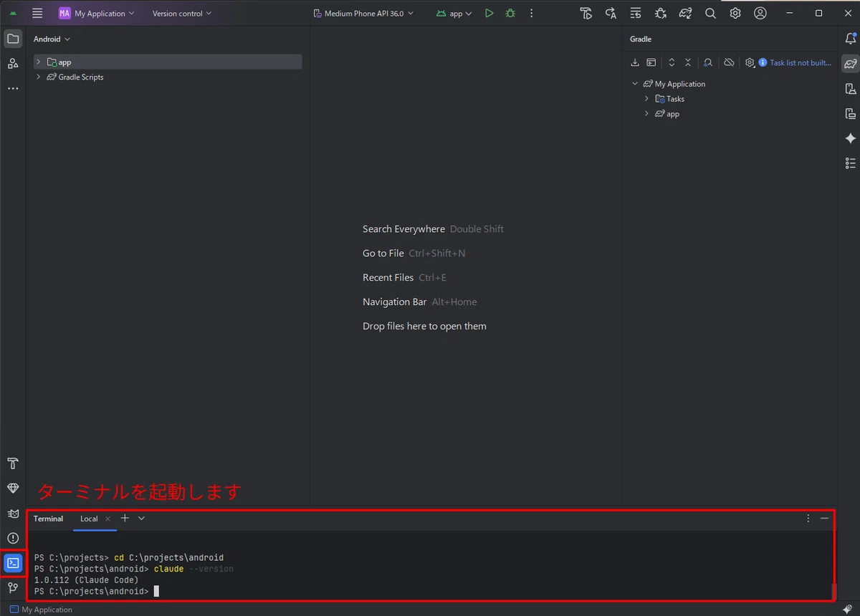Open the hamburger main menu

pos(37,13)
